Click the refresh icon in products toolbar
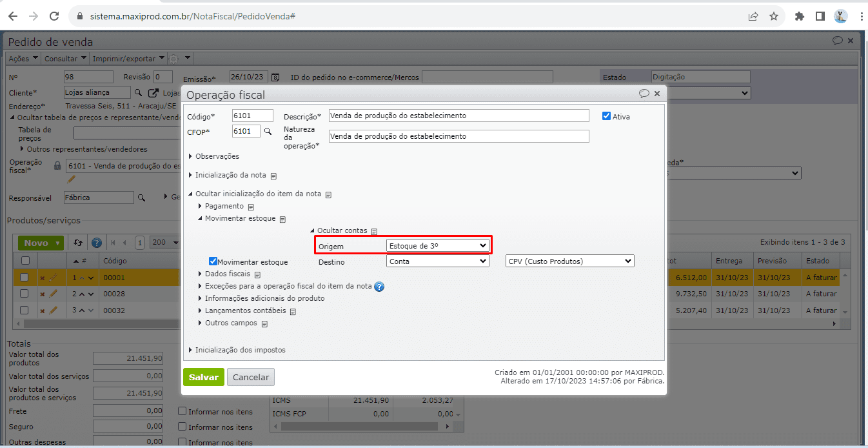 click(78, 243)
